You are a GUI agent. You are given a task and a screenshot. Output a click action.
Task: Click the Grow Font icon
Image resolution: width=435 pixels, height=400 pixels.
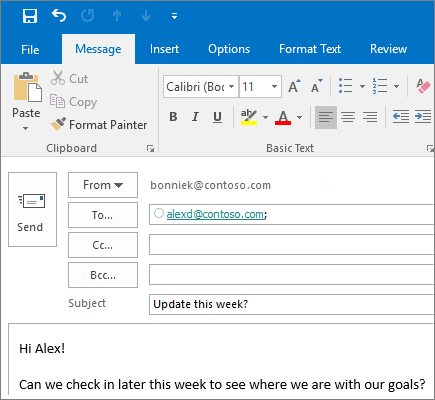pos(294,86)
